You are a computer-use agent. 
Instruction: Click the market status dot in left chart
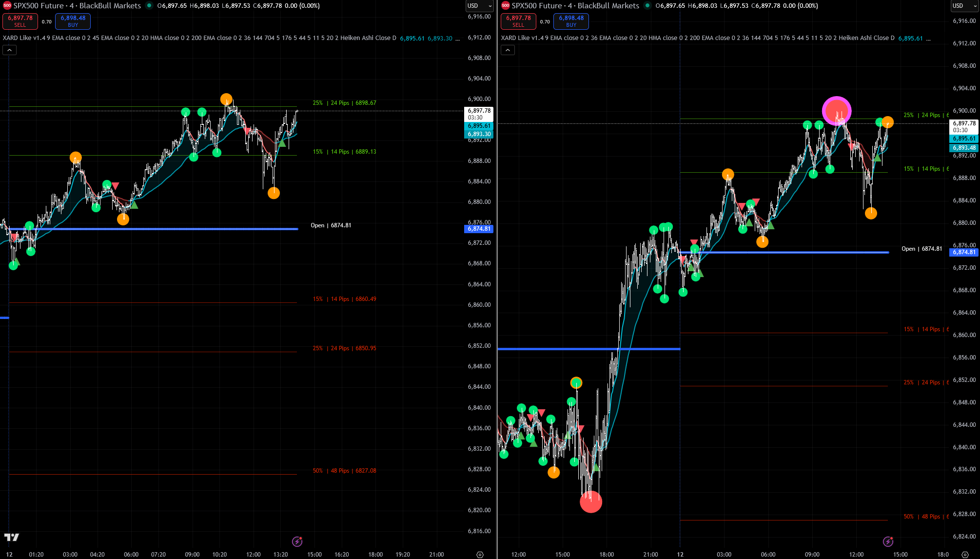click(149, 6)
